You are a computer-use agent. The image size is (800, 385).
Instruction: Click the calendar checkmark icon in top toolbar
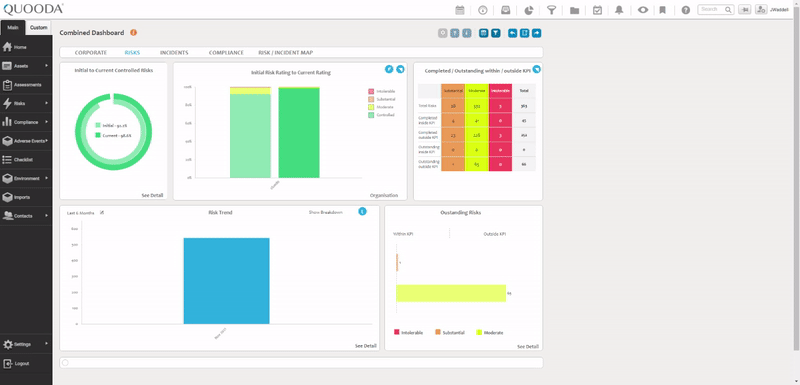(597, 10)
